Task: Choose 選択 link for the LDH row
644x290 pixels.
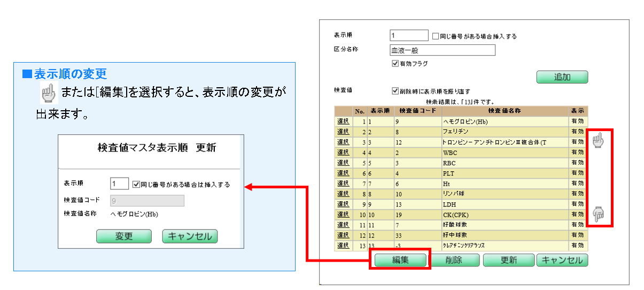Action: click(343, 204)
